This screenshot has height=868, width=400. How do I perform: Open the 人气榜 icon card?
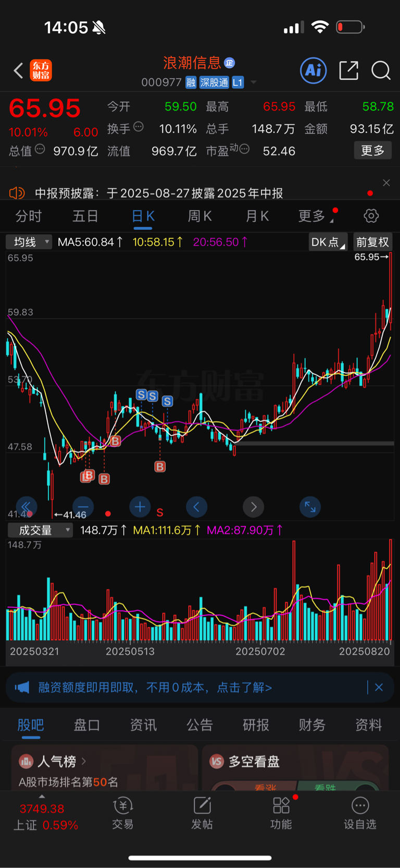click(26, 762)
